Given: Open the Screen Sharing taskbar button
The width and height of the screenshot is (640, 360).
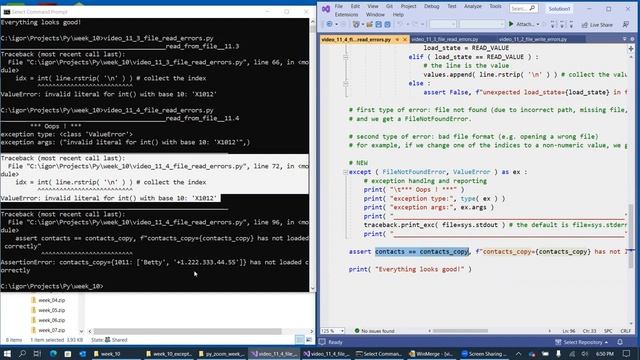Looking at the screenshot, I should (x=485, y=354).
